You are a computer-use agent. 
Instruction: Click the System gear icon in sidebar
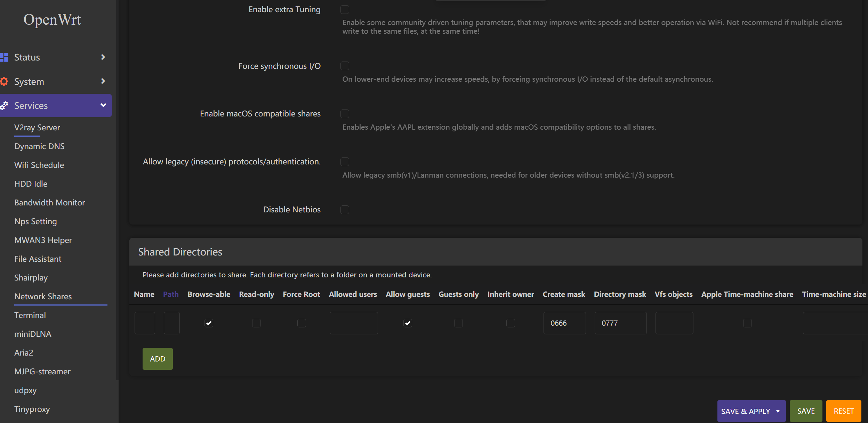4,81
